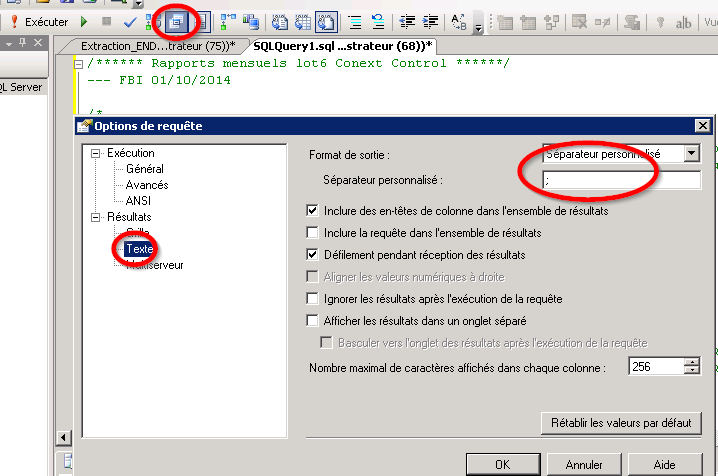Uncheck 'Défilement pendant réception des résultats'
The image size is (718, 476).
pyautogui.click(x=314, y=255)
